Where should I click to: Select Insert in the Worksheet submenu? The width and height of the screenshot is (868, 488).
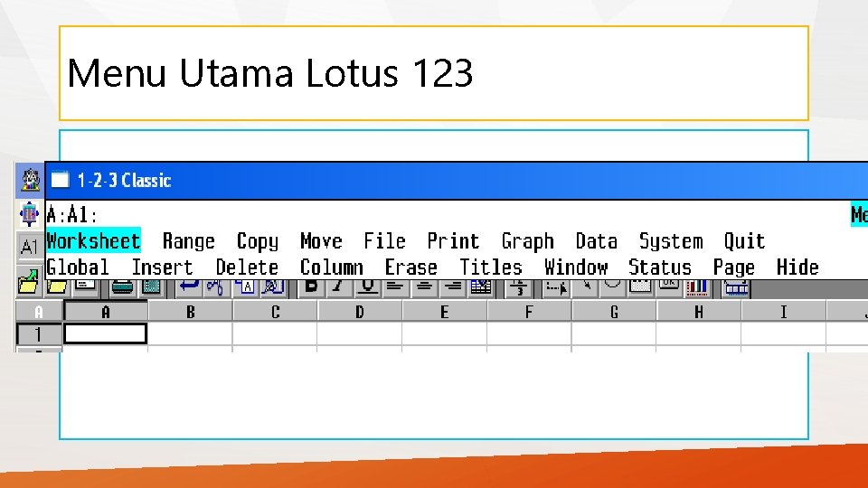(162, 267)
